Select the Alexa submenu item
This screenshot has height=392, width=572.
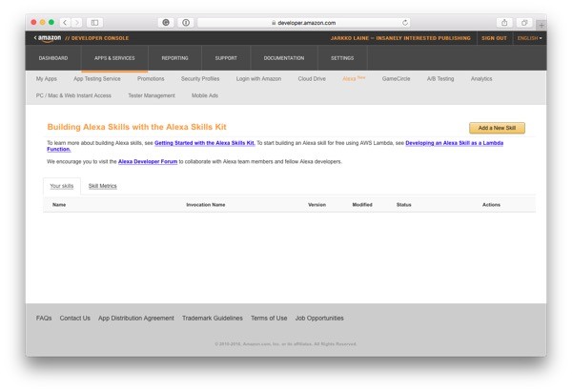[x=354, y=78]
